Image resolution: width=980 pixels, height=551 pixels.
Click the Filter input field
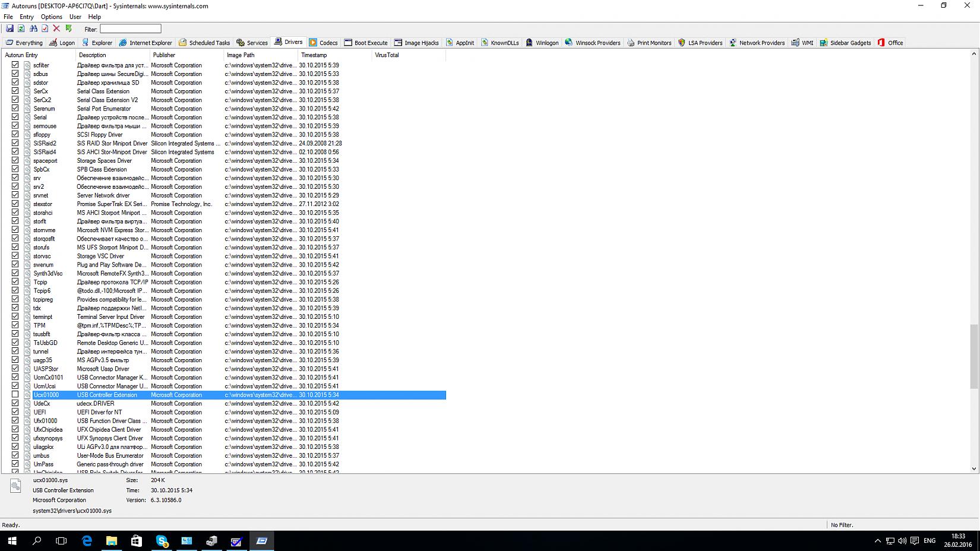point(131,28)
